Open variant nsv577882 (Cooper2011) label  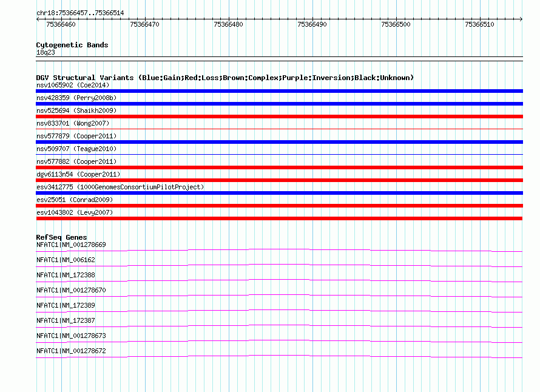pos(76,161)
